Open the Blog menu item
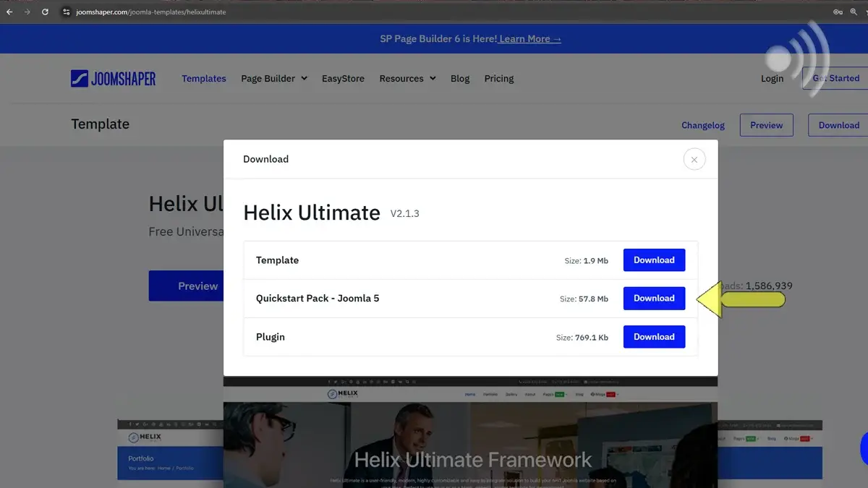This screenshot has height=488, width=868. tap(460, 78)
